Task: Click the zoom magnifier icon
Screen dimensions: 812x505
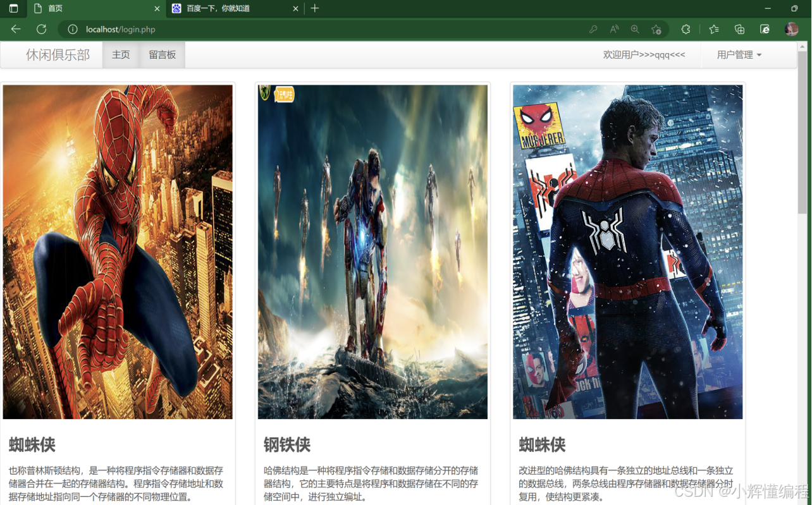Action: point(635,29)
